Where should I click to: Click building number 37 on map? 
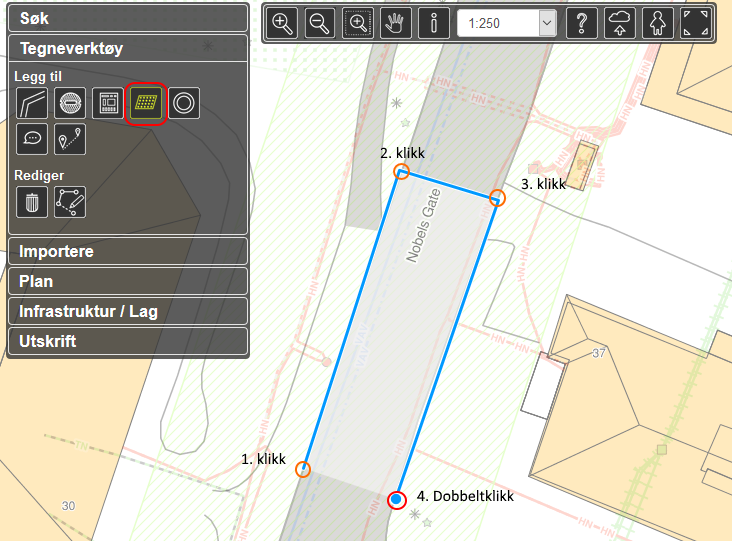598,353
